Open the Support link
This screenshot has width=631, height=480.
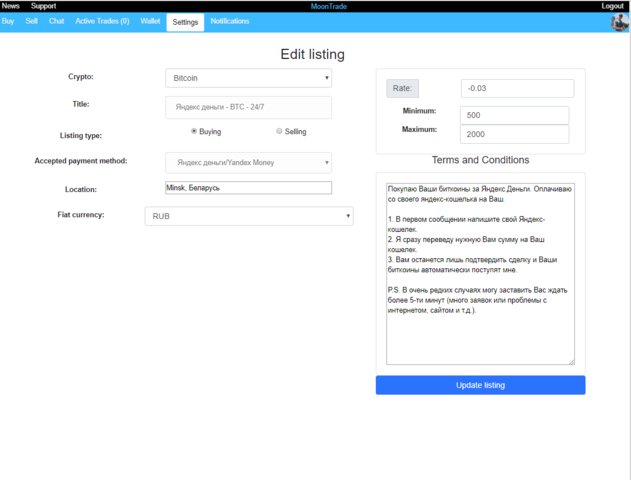[43, 6]
